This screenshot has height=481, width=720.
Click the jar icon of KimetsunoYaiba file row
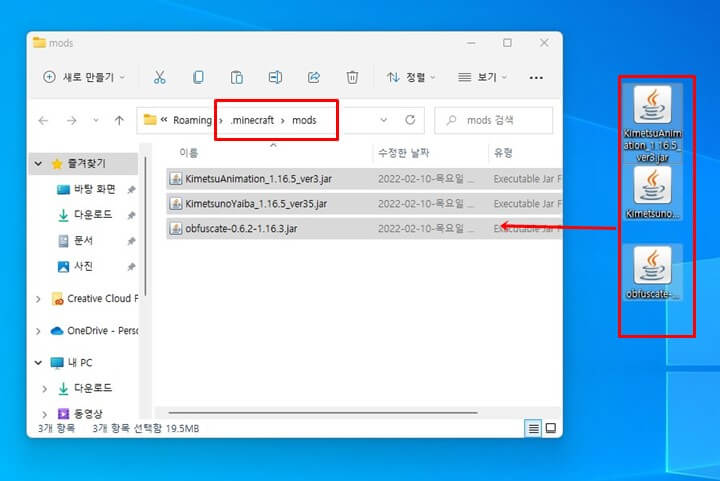175,203
